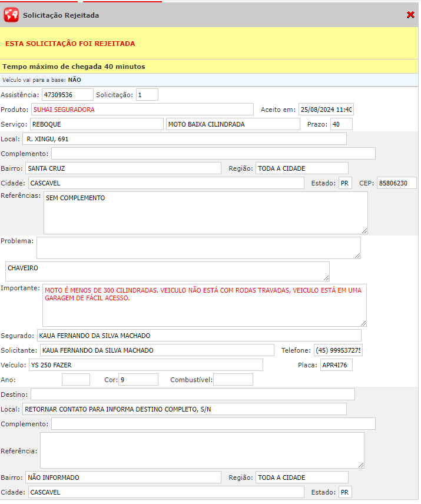This screenshot has width=421, height=504.
Task: Select the destination Estado field at the bottom
Action: 345,492
